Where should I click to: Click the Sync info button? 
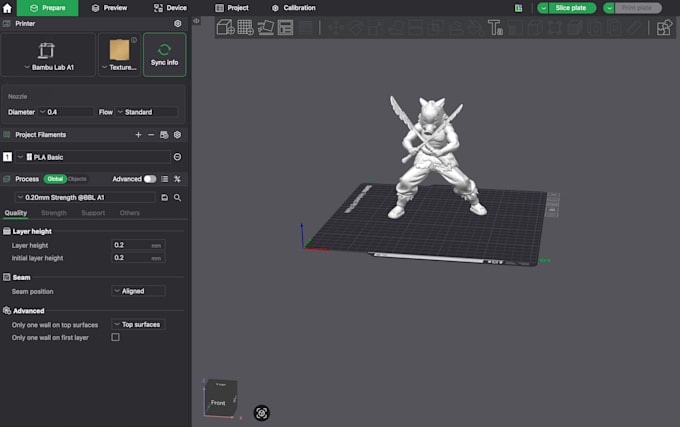(165, 55)
